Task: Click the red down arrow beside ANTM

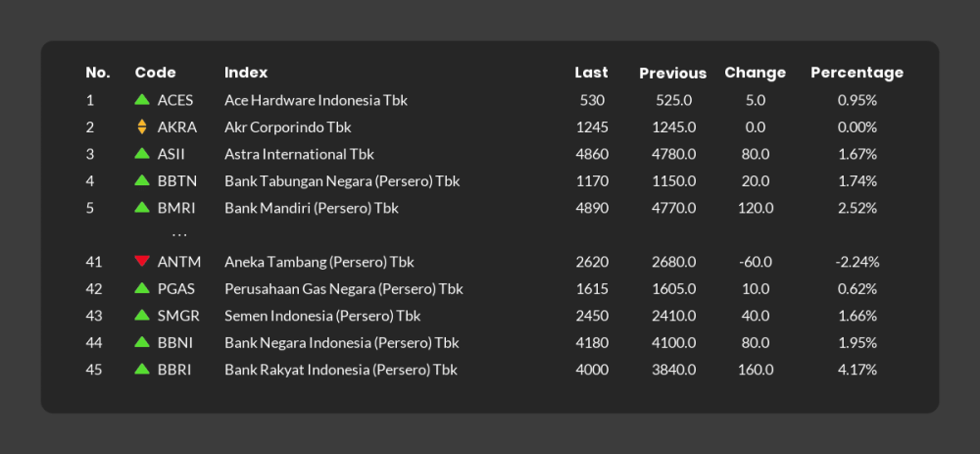Action: [x=142, y=261]
